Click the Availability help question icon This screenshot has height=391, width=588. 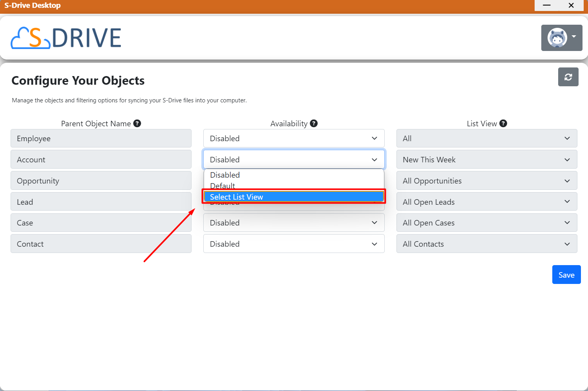point(314,124)
